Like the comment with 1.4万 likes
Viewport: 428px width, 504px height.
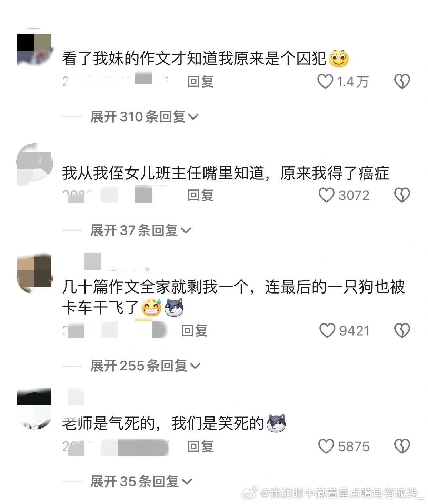coord(325,81)
